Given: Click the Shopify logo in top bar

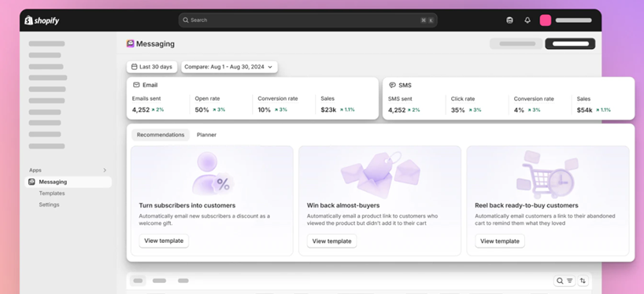Looking at the screenshot, I should [42, 20].
